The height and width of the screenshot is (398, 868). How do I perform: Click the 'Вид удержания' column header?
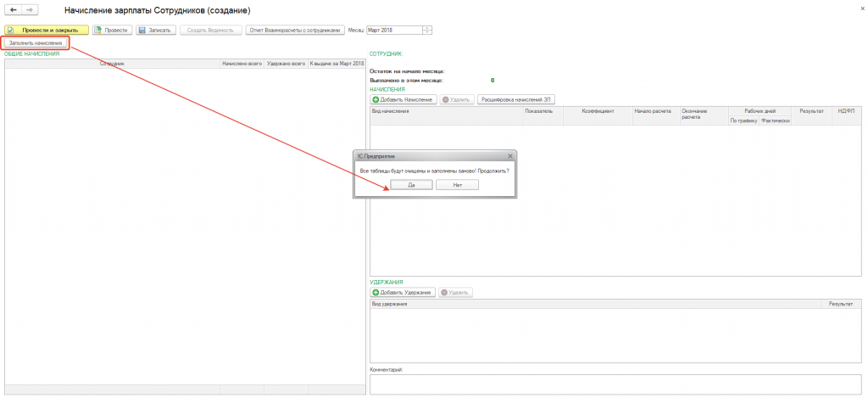pyautogui.click(x=596, y=304)
